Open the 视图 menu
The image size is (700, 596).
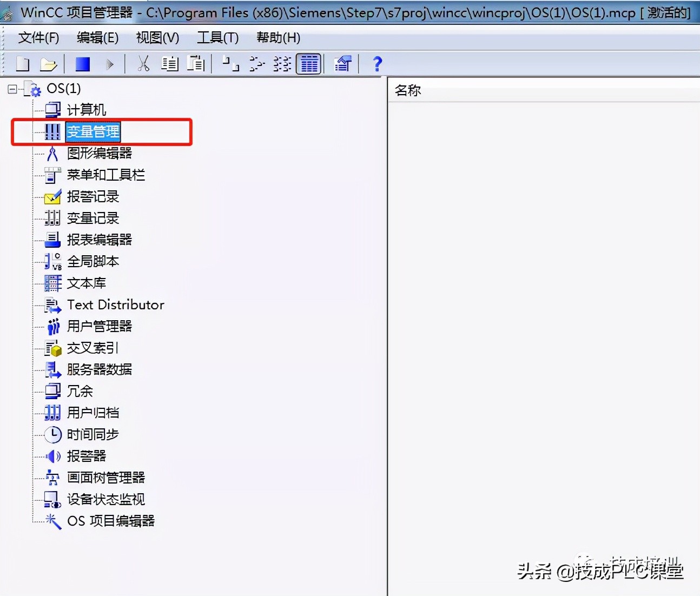coord(156,38)
